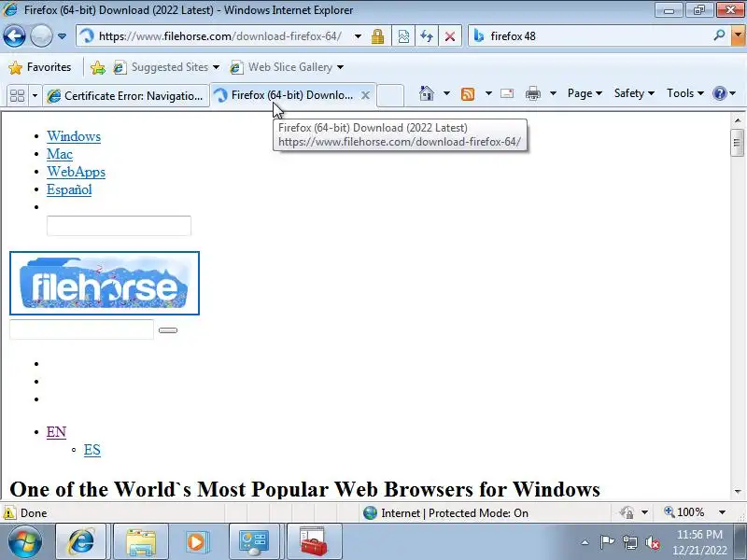The height and width of the screenshot is (560, 747).
Task: Open the Tools menu
Action: 685,93
